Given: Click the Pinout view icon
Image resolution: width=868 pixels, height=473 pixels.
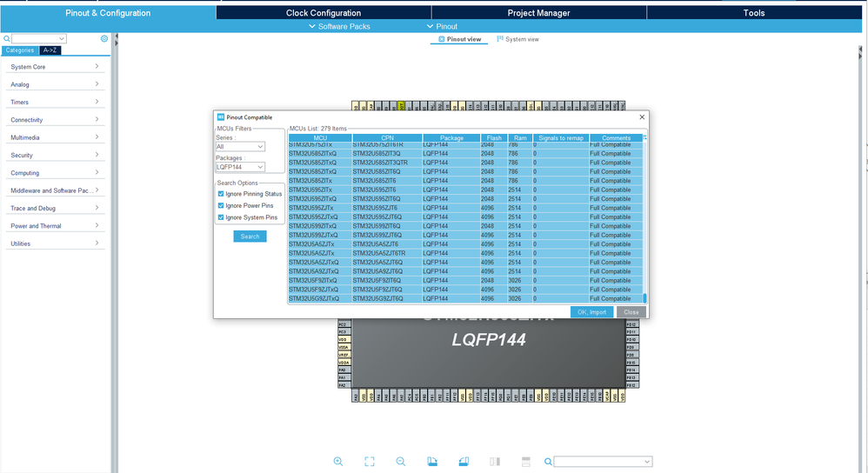Looking at the screenshot, I should (x=441, y=39).
